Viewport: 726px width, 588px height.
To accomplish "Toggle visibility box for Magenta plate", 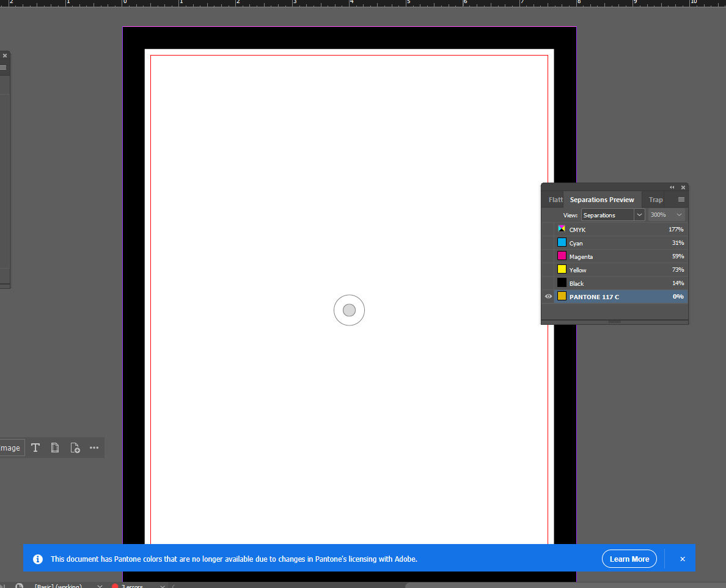I will [x=548, y=256].
